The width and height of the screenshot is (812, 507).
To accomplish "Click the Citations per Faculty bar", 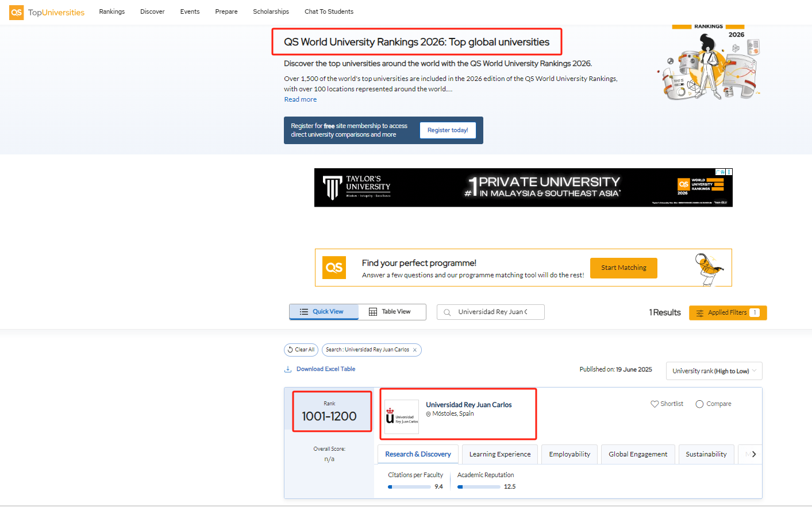I will (x=409, y=487).
